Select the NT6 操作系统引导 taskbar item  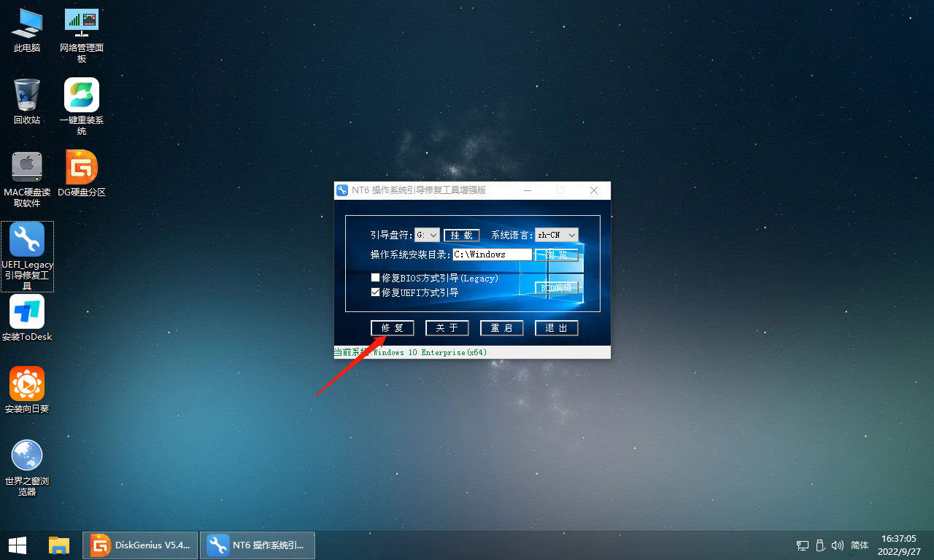click(258, 545)
